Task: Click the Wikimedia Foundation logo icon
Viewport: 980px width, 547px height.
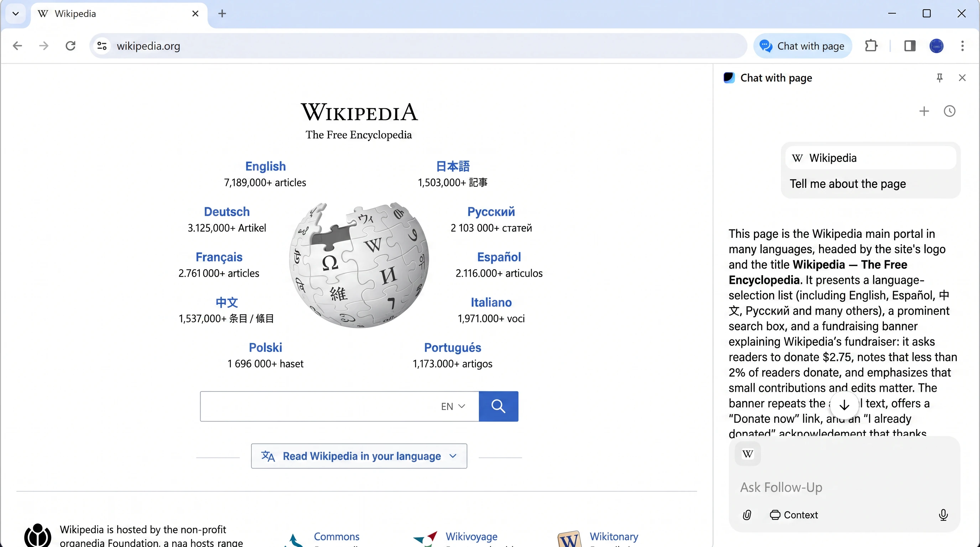Action: click(38, 536)
